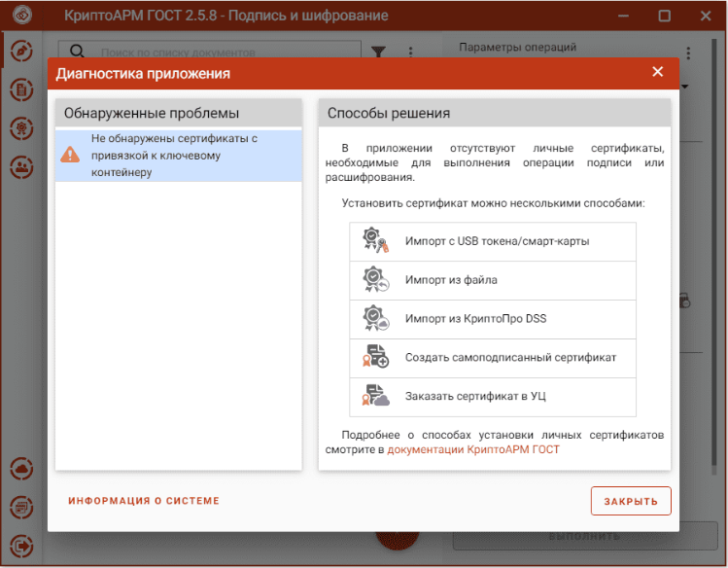Click the document list search field

[209, 52]
